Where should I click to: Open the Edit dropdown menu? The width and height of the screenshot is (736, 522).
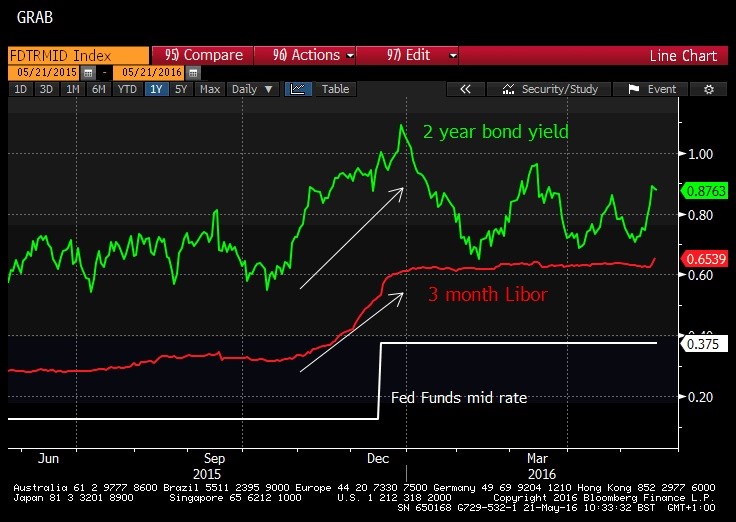click(407, 56)
